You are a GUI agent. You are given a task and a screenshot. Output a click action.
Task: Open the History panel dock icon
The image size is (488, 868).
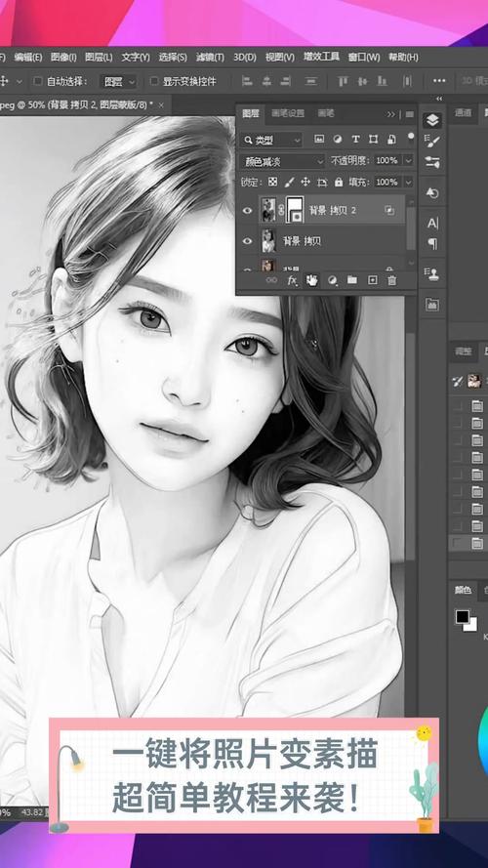[432, 192]
